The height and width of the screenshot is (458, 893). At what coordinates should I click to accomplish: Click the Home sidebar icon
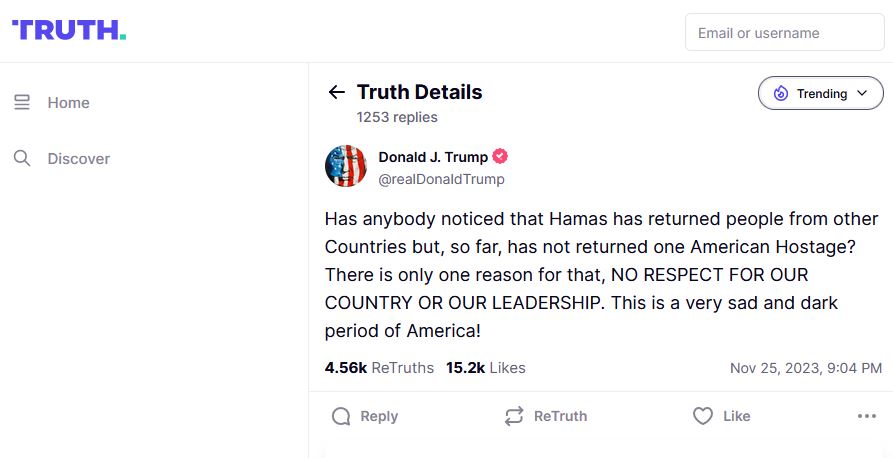point(22,103)
